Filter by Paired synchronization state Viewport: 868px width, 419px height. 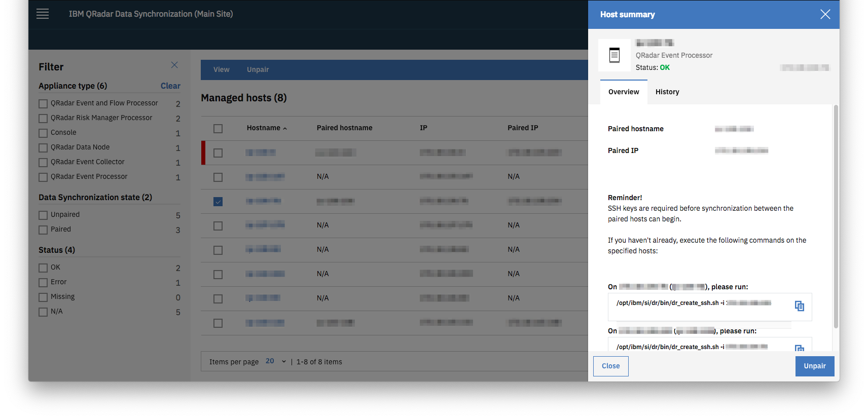tap(43, 230)
